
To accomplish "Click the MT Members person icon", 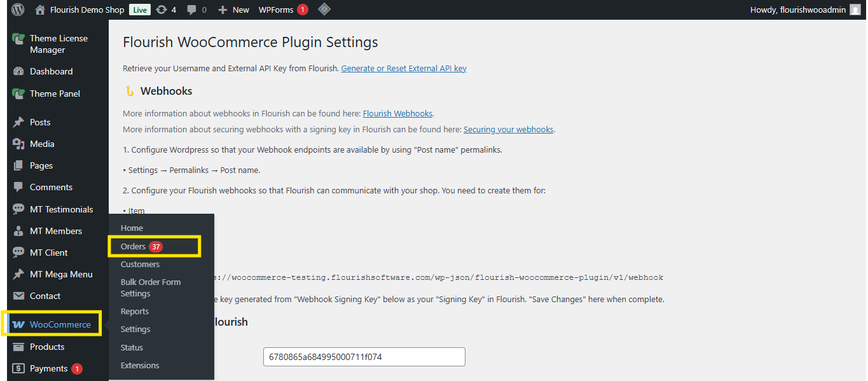I will (x=18, y=231).
